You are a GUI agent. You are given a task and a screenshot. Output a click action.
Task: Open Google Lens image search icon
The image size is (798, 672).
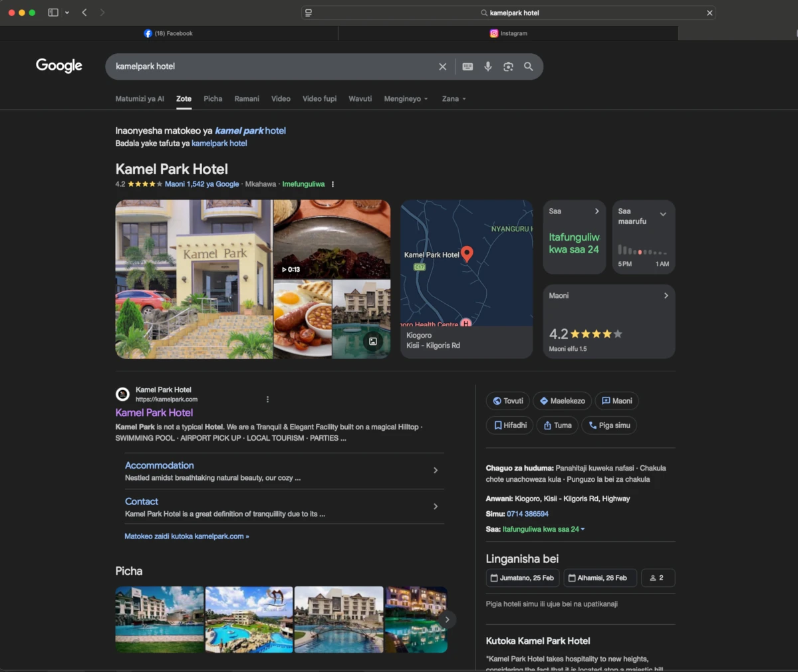tap(508, 66)
